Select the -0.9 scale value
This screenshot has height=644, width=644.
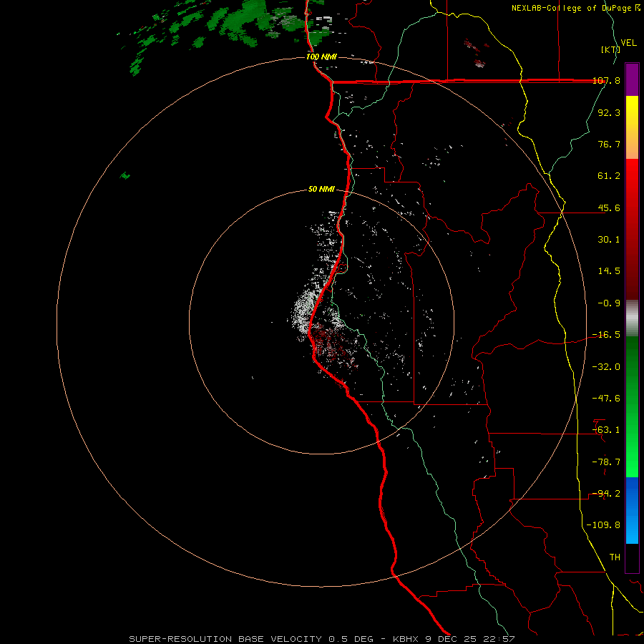pyautogui.click(x=609, y=303)
